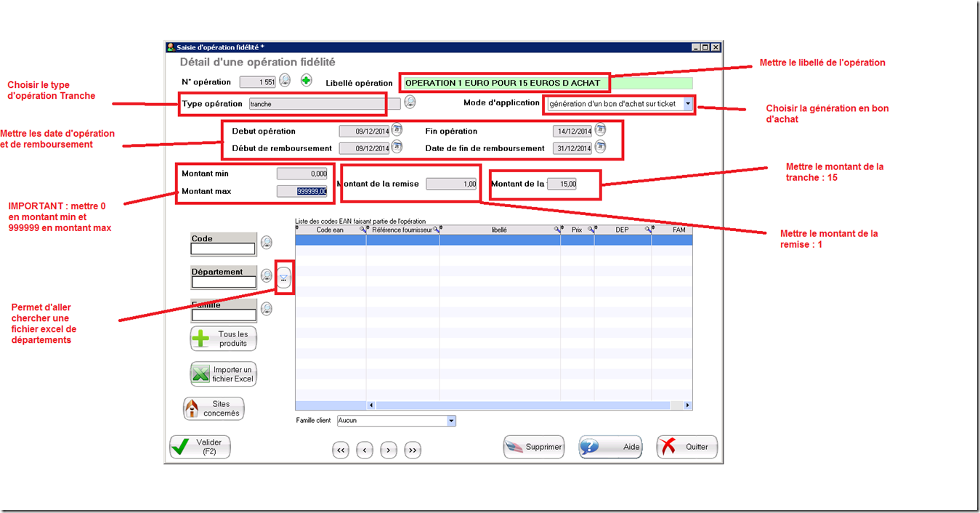980x513 pixels.
Task: Click the search icon next to Code field
Action: point(267,243)
